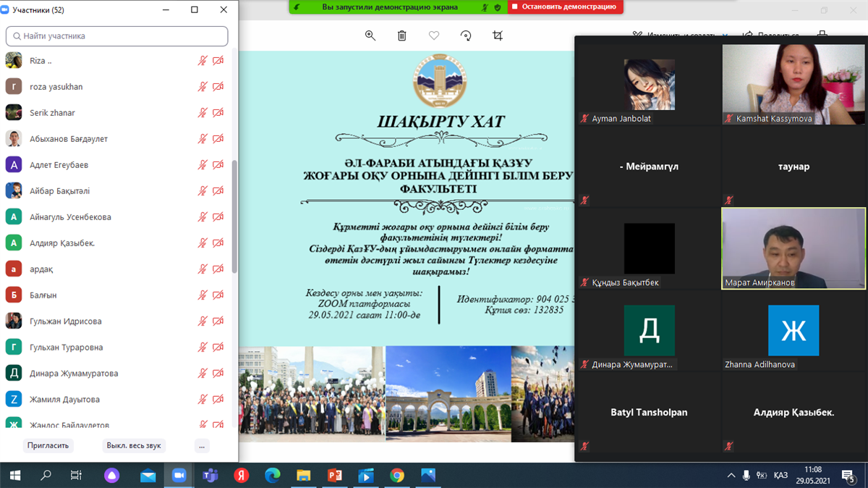
Task: Select participant Динара Жумамуратова in list
Action: (74, 374)
